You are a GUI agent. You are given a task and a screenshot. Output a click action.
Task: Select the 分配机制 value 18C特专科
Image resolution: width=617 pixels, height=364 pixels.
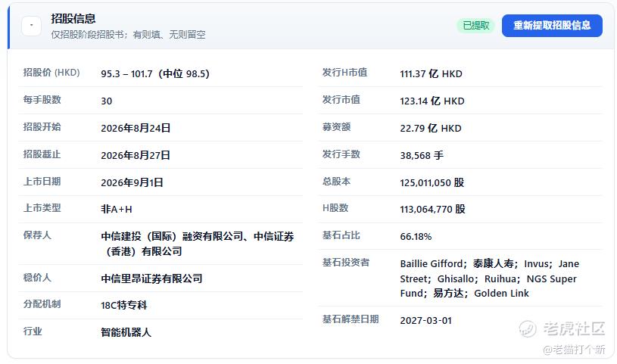[x=124, y=305]
